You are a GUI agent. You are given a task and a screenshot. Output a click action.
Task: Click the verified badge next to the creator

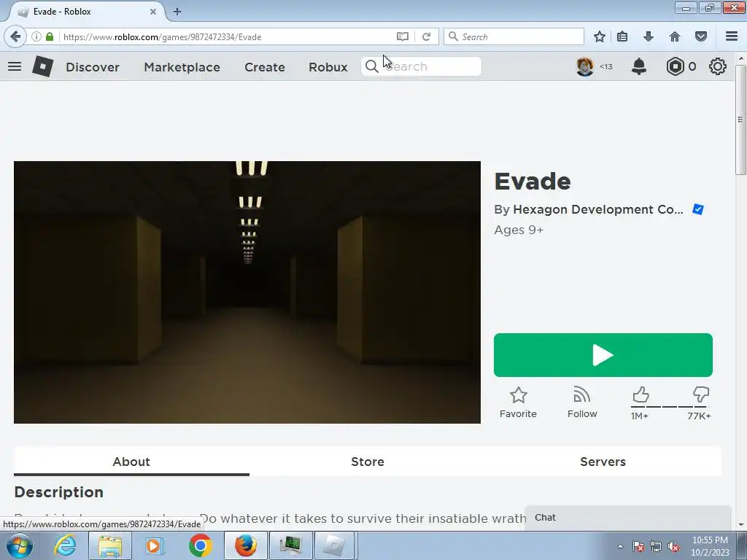[x=698, y=209]
